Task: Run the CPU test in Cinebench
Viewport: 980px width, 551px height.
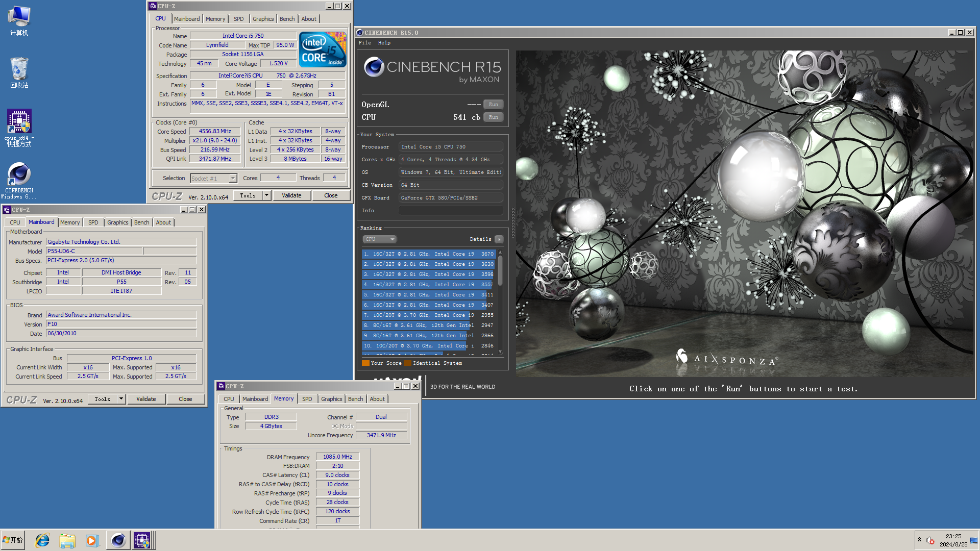Action: (x=494, y=117)
